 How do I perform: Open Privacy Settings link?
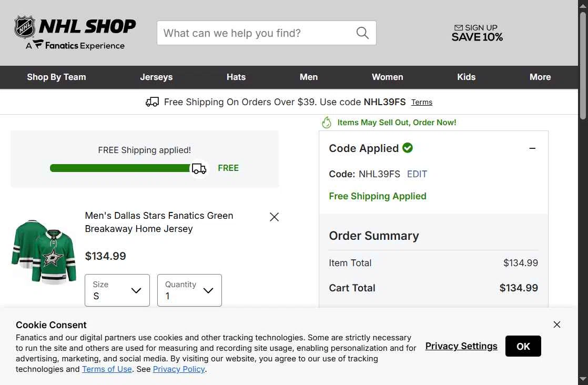coord(461,346)
